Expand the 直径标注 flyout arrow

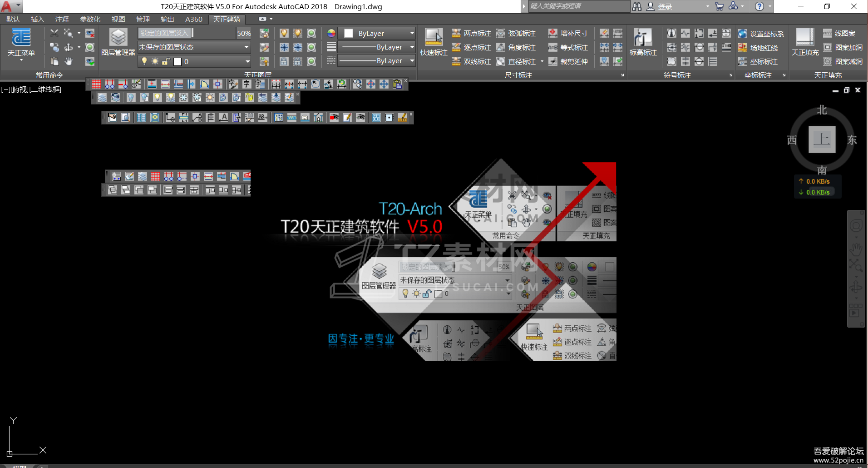542,61
